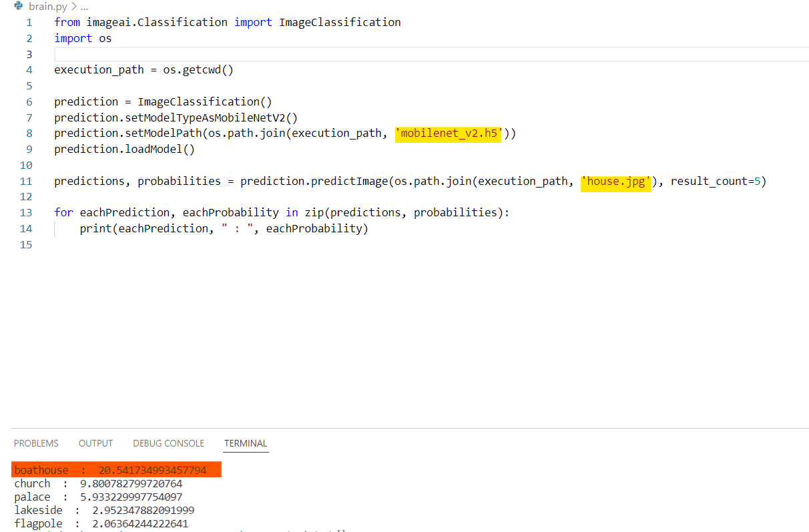Click brain.py in the breadcrumb bar
The height and width of the screenshot is (532, 809).
click(x=48, y=6)
